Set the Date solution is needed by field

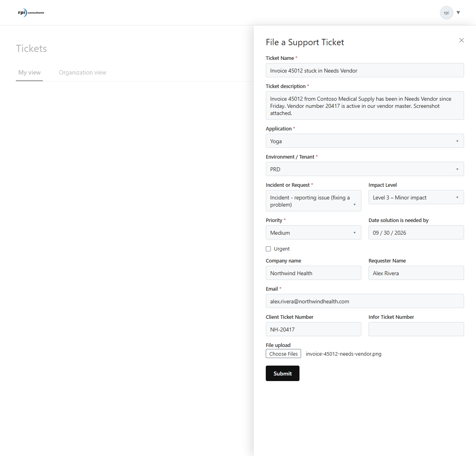point(416,232)
